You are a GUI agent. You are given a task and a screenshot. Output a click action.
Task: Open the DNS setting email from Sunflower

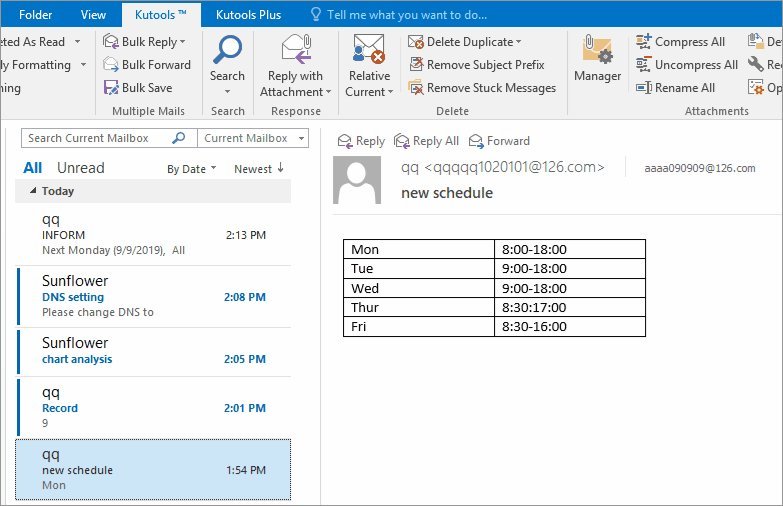(x=154, y=297)
